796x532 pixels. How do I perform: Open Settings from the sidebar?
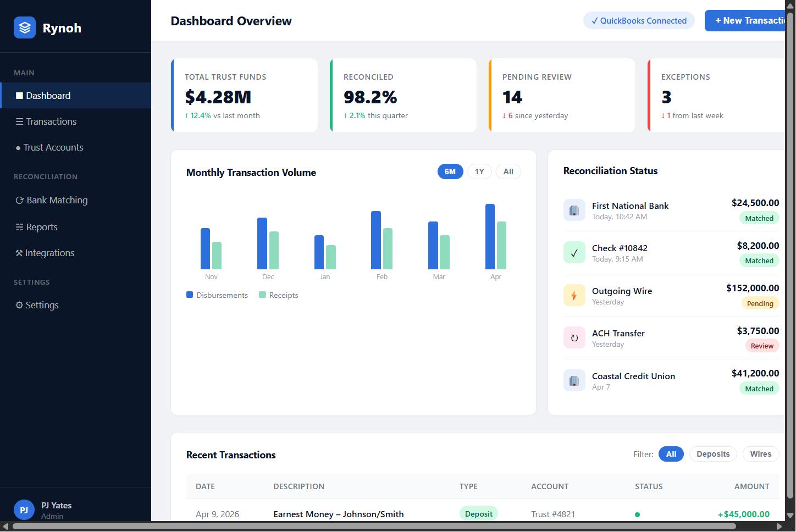[x=75, y=305]
